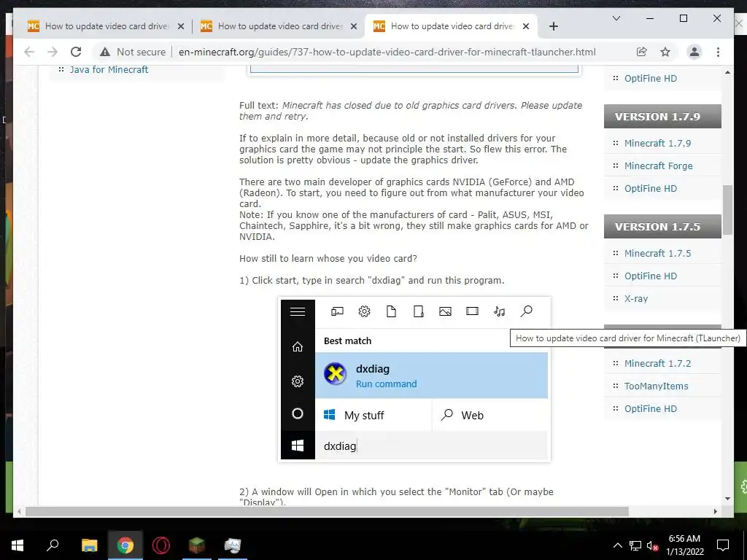Open the OptiFine HD link below TooManyItems
The height and width of the screenshot is (560, 747).
[650, 408]
